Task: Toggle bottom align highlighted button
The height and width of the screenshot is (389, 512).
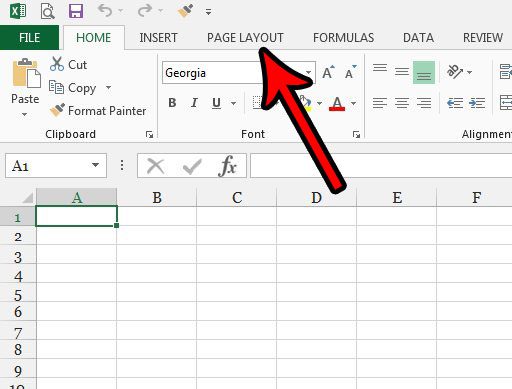Action: (x=424, y=72)
